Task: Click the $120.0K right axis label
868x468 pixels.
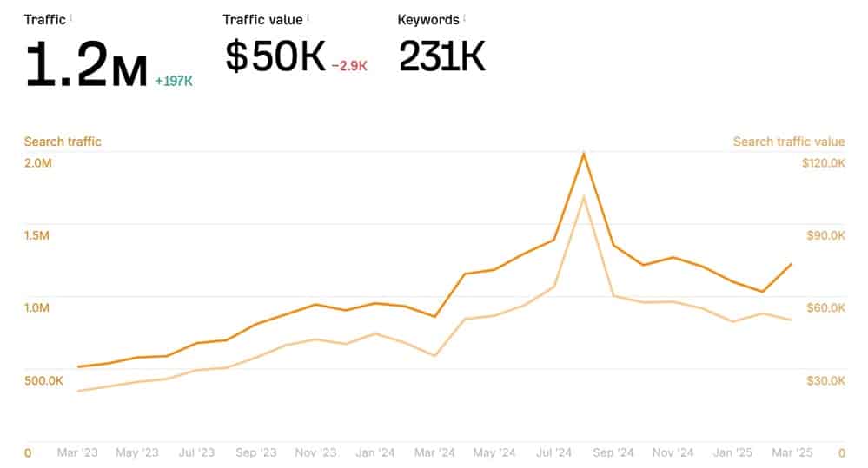Action: [824, 163]
